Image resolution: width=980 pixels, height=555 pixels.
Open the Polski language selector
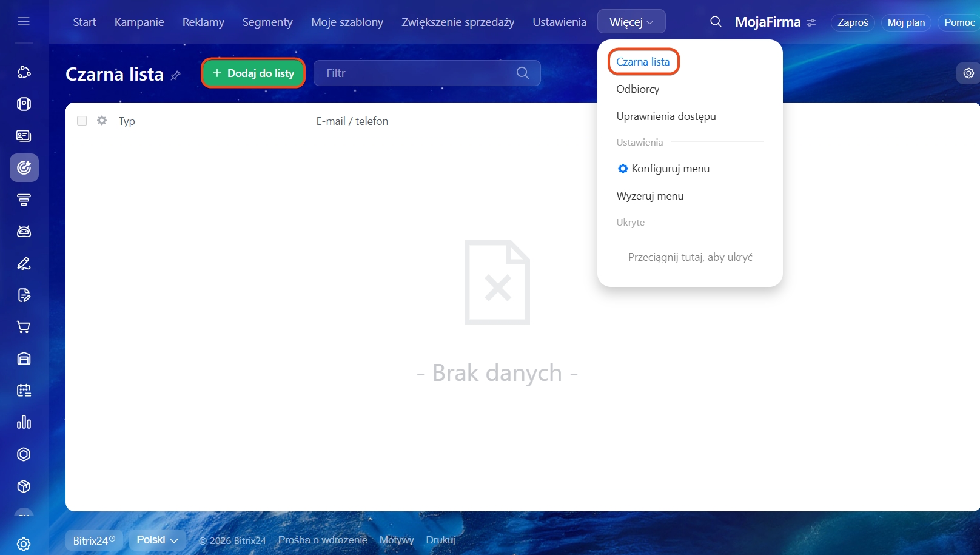pos(157,540)
